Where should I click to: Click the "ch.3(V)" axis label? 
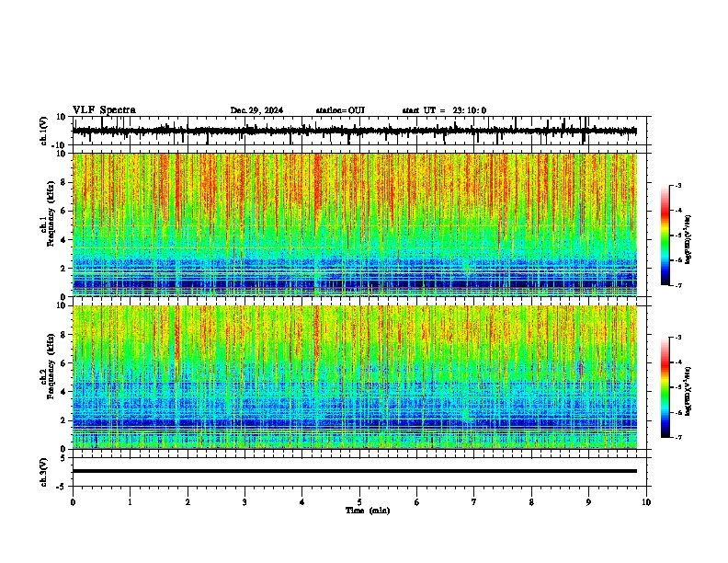(44, 473)
